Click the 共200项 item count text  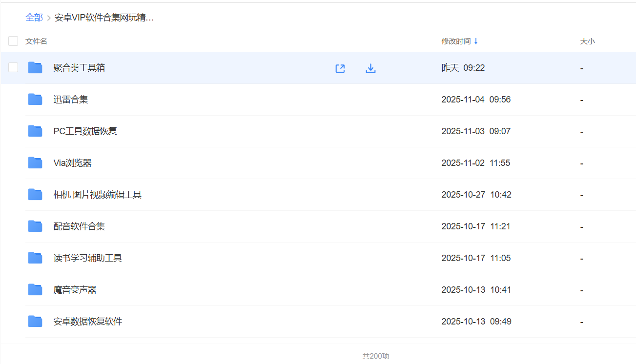pyautogui.click(x=375, y=356)
